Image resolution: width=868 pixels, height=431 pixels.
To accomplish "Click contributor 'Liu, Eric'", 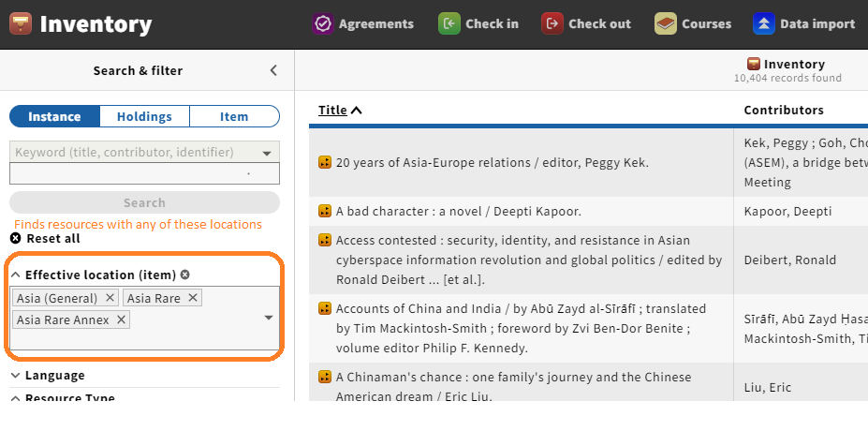I will click(x=767, y=387).
